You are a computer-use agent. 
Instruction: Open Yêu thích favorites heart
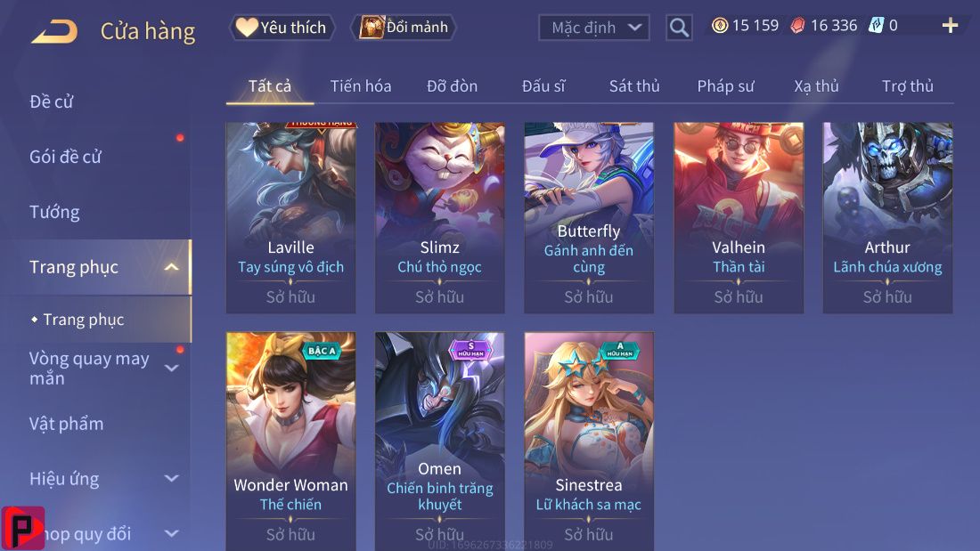point(282,28)
